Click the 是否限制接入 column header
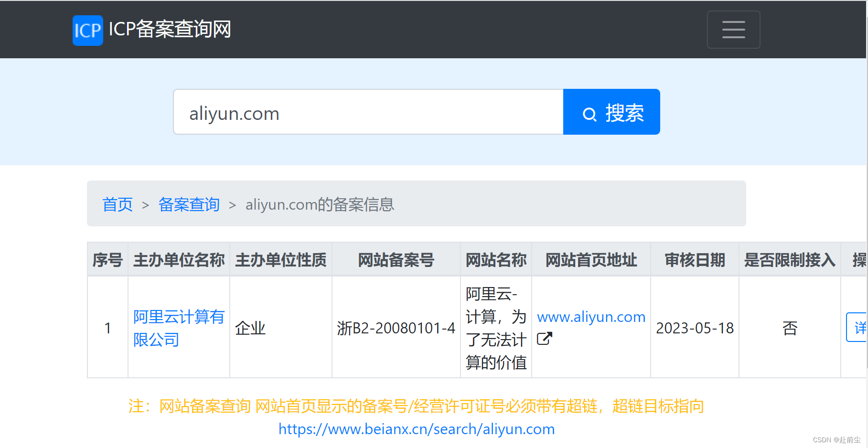The width and height of the screenshot is (868, 448). pyautogui.click(x=790, y=259)
